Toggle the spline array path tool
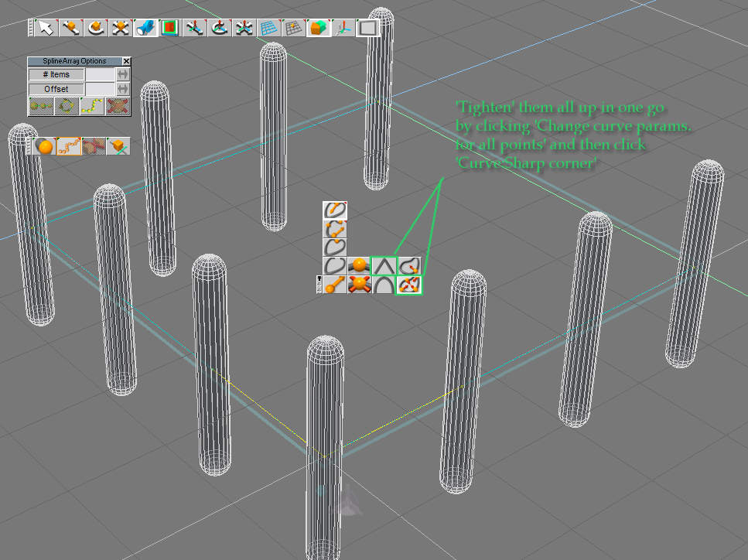 (x=70, y=145)
